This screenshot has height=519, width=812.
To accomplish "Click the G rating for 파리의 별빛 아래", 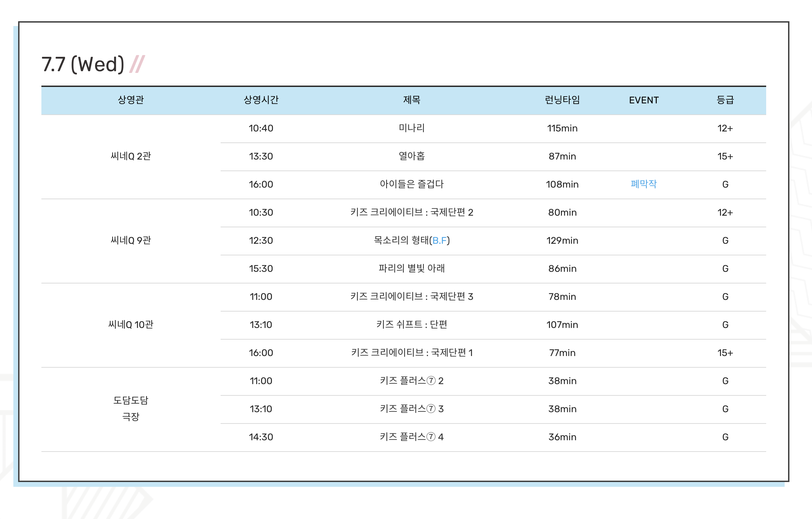I will click(x=725, y=268).
